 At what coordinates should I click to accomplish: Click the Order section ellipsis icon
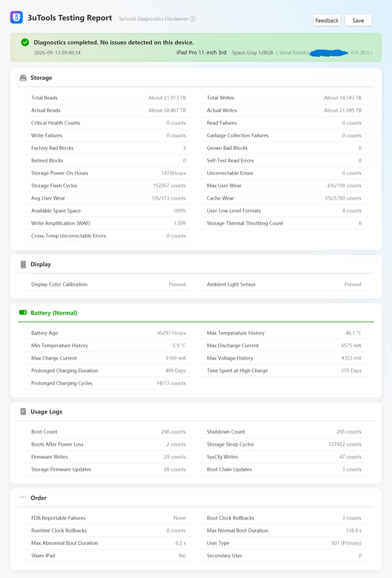23,498
